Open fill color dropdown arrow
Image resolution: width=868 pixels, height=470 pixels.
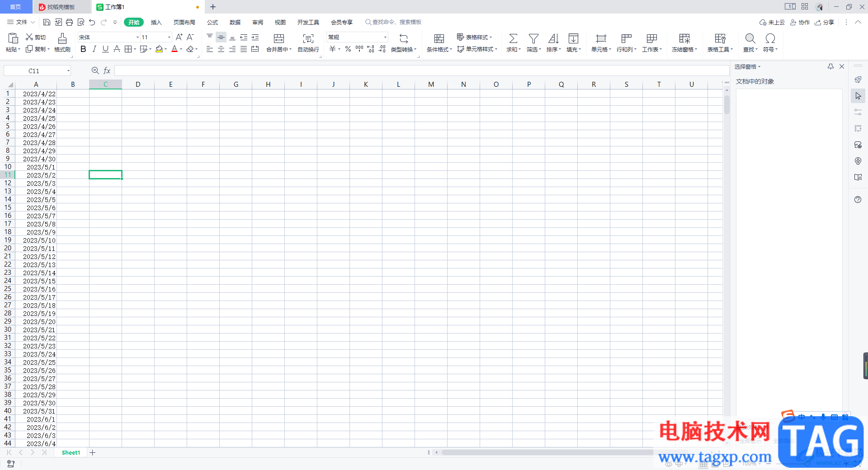point(166,49)
